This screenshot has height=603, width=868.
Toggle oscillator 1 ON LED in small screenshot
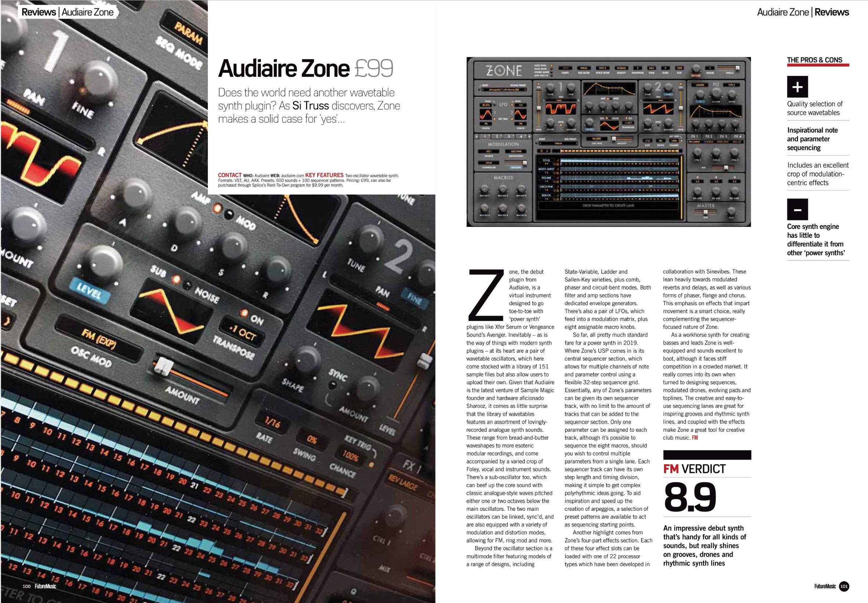pyautogui.click(x=539, y=84)
